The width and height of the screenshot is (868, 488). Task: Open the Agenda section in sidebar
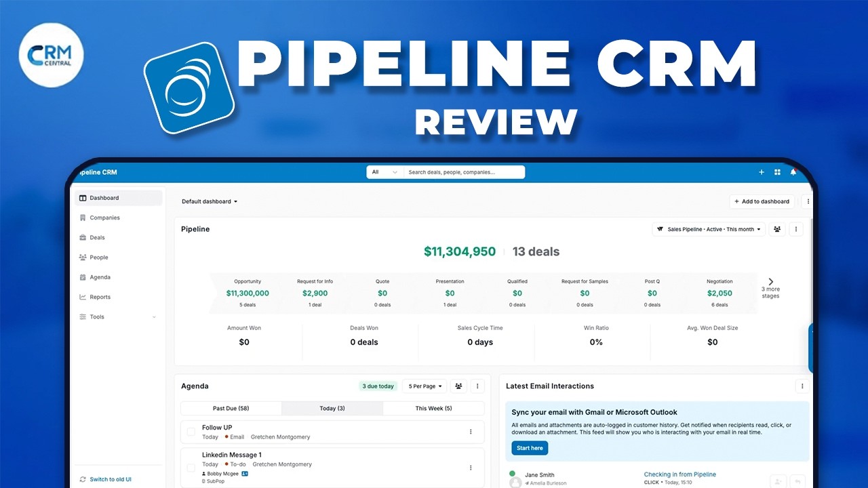[x=118, y=277]
